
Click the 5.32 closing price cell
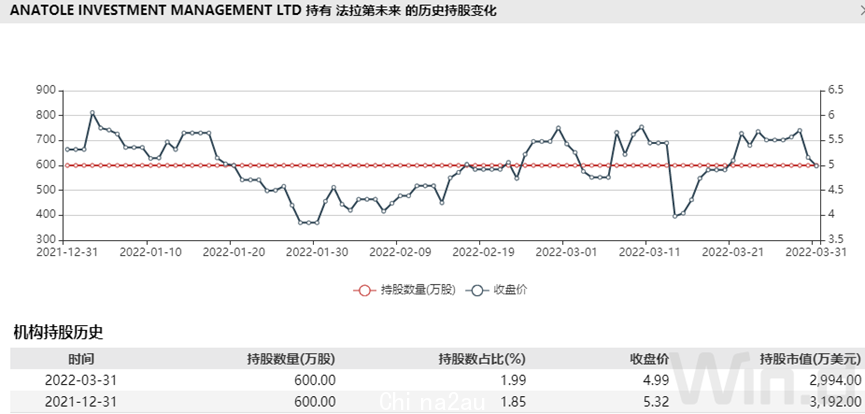coord(656,401)
